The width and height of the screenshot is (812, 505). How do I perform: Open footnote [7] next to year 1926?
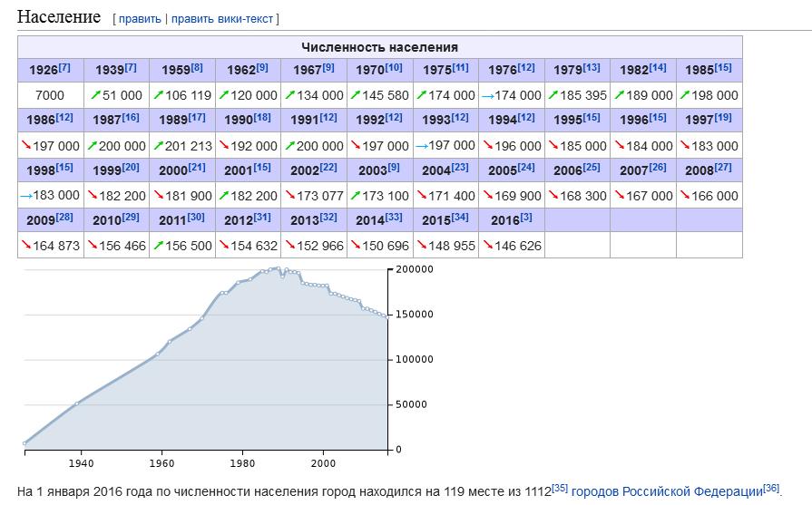pos(64,67)
